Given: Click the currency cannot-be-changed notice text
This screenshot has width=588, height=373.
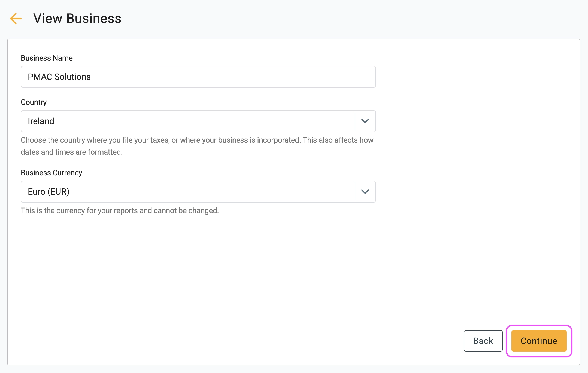Looking at the screenshot, I should [120, 210].
